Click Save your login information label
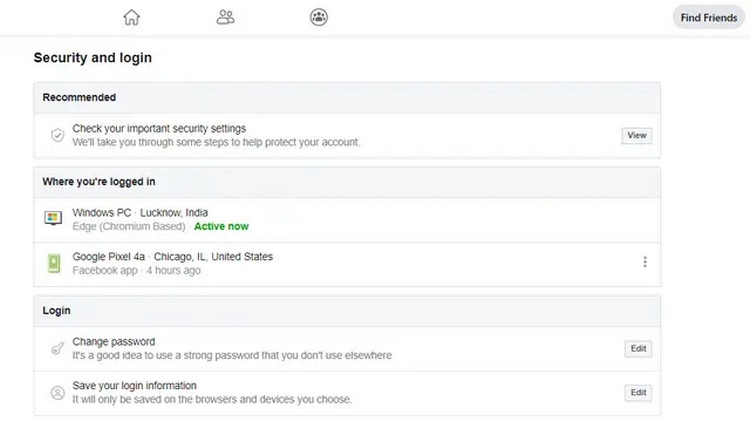 click(134, 386)
